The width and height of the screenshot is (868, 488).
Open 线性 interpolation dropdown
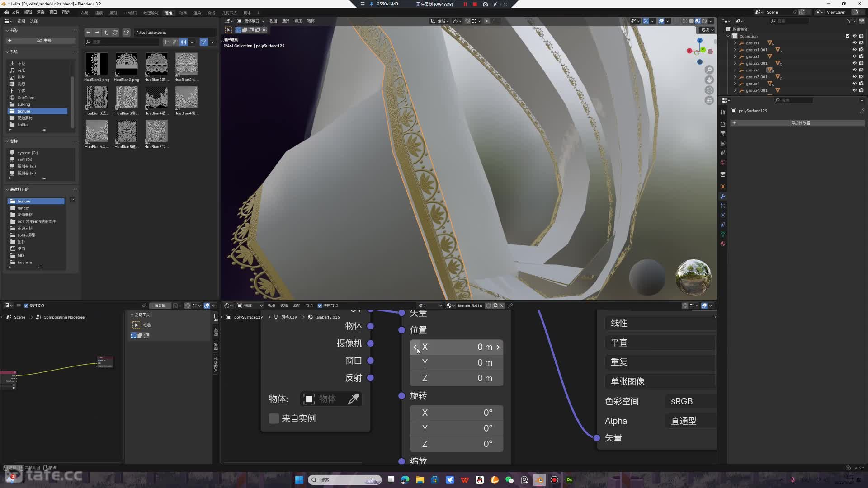point(660,323)
